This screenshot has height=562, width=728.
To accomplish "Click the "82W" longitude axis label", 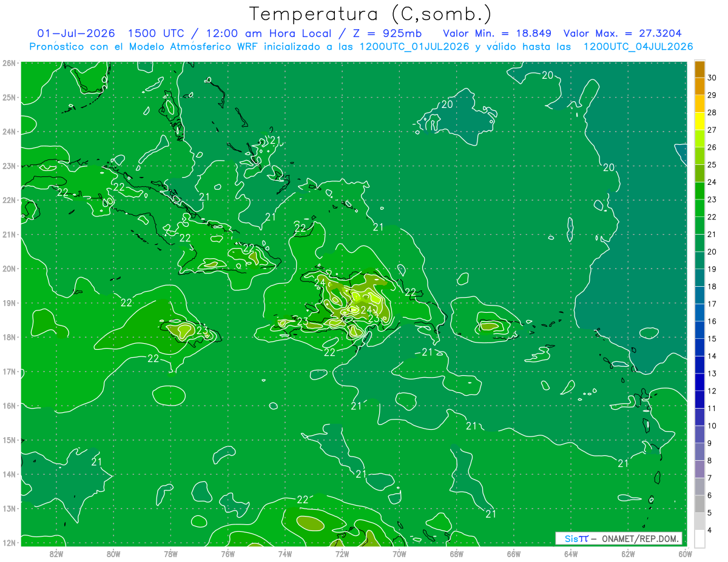I will [56, 554].
